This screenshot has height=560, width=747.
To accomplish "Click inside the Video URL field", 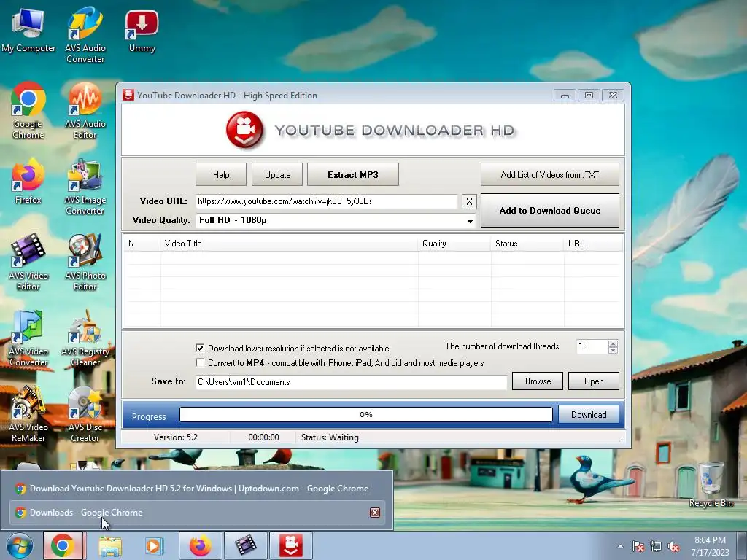I will coord(327,201).
